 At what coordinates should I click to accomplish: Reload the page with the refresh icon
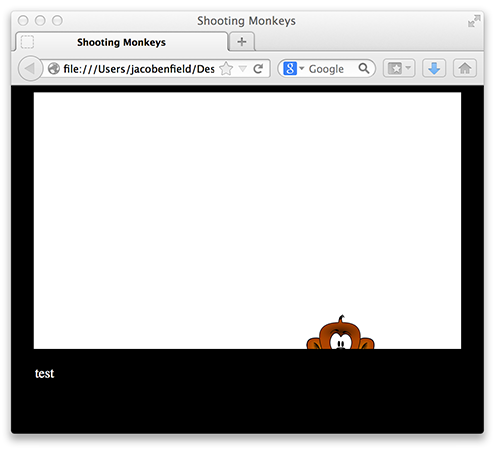coord(258,69)
